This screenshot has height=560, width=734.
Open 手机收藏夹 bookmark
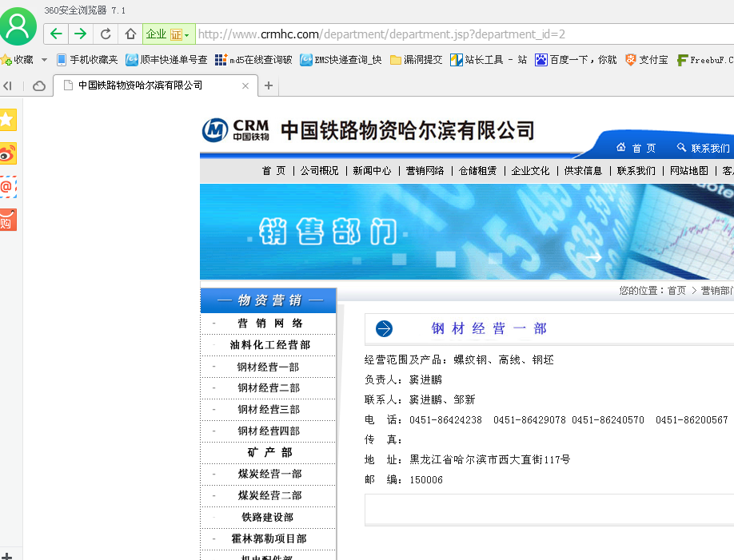[87, 60]
